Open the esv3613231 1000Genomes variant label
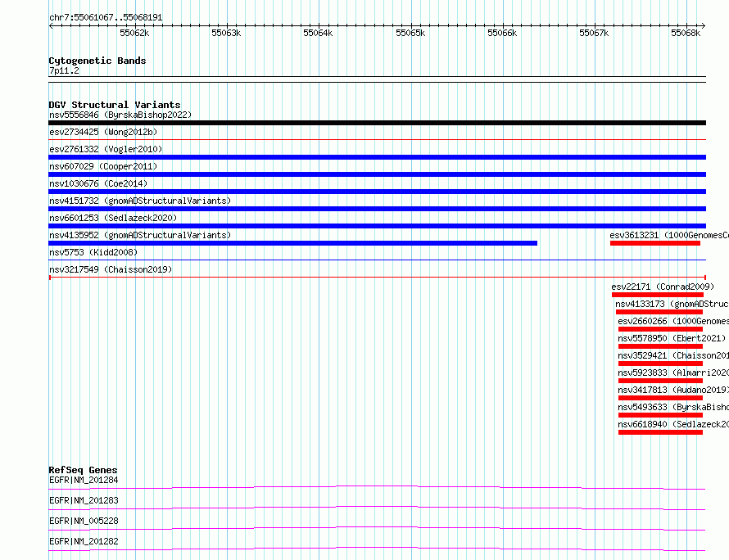Image resolution: width=729 pixels, height=560 pixels. click(669, 235)
